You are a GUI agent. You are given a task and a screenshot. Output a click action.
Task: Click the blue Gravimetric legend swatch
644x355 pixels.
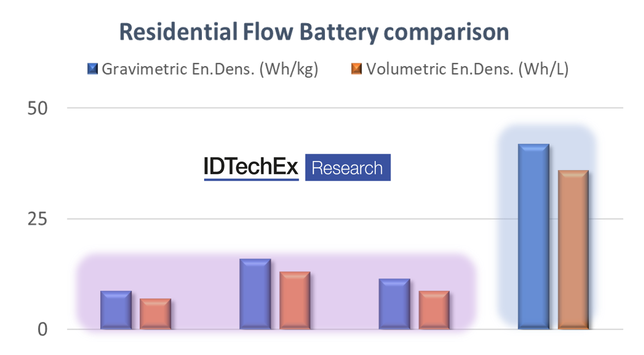92,69
